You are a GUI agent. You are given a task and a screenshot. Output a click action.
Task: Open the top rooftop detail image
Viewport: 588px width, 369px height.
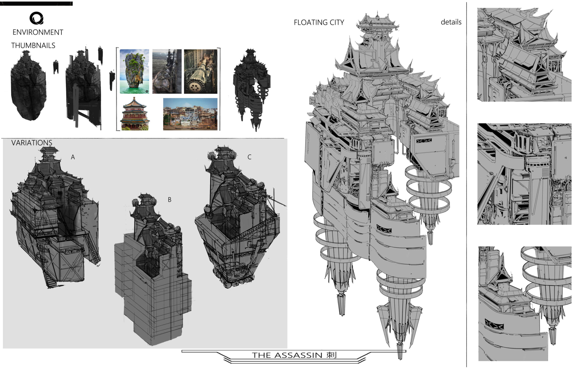point(524,55)
